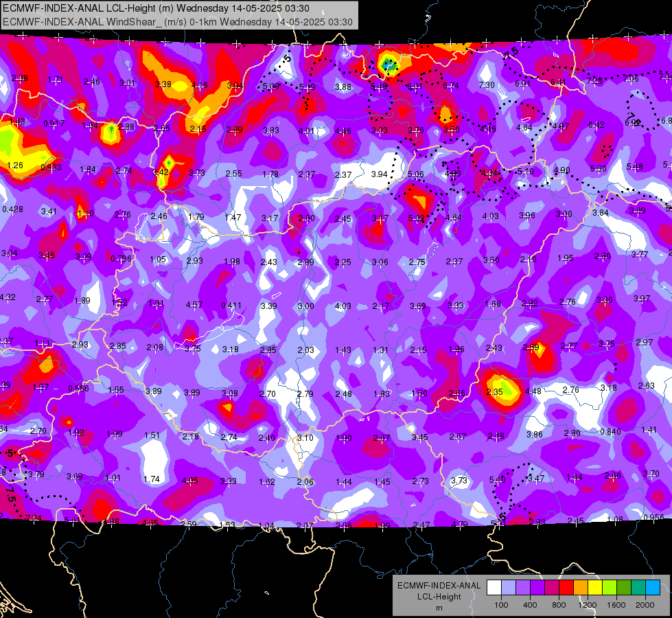The image size is (672, 618).
Task: Click the legend tick value 1600
Action: coord(616,605)
